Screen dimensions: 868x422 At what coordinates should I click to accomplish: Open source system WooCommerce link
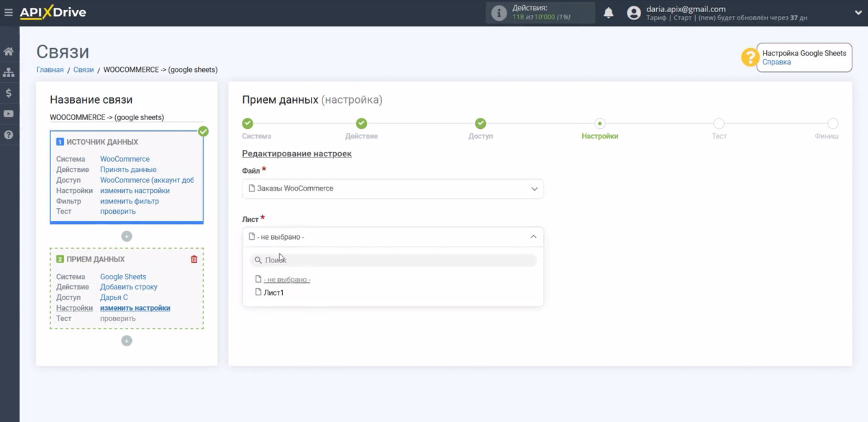pyautogui.click(x=124, y=159)
